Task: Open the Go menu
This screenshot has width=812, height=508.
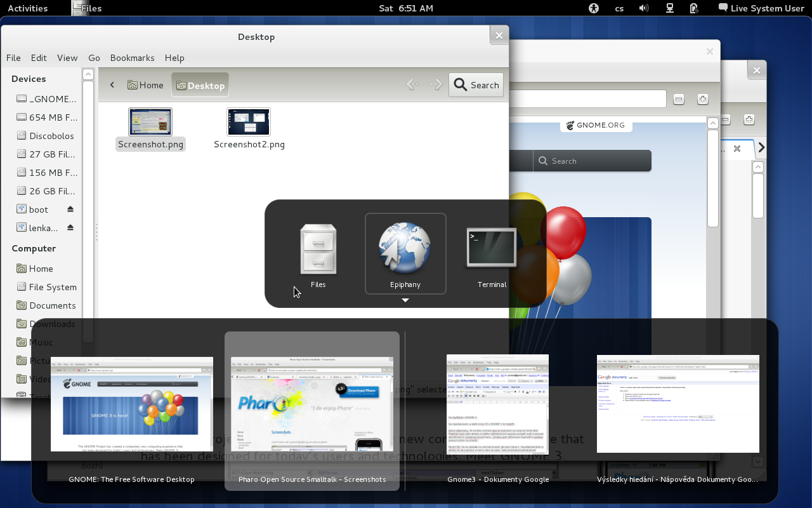Action: coord(94,58)
